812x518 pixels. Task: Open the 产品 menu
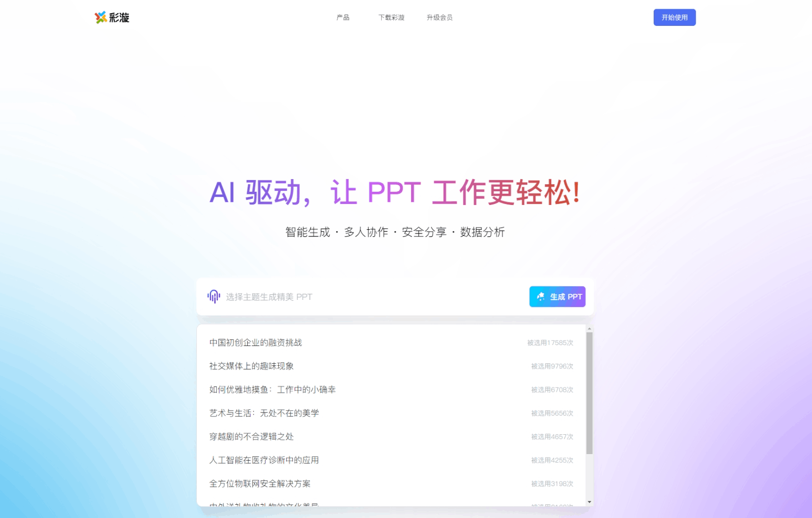click(x=343, y=18)
